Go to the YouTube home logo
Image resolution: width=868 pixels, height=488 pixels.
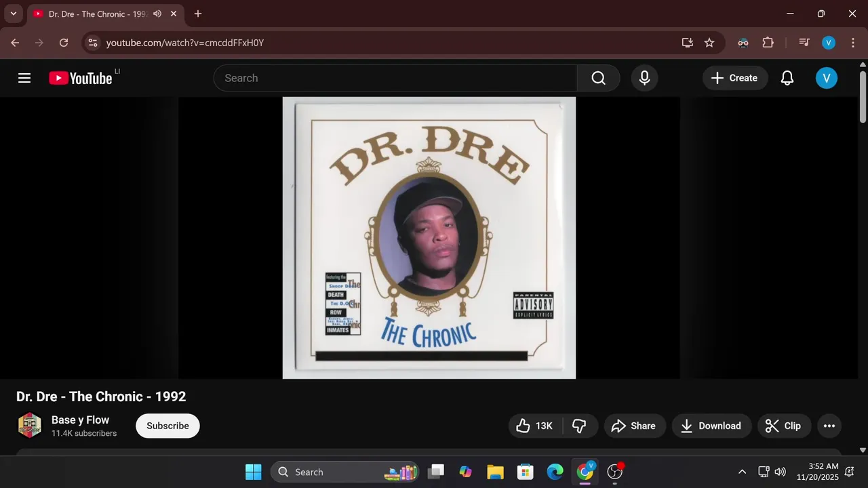81,78
